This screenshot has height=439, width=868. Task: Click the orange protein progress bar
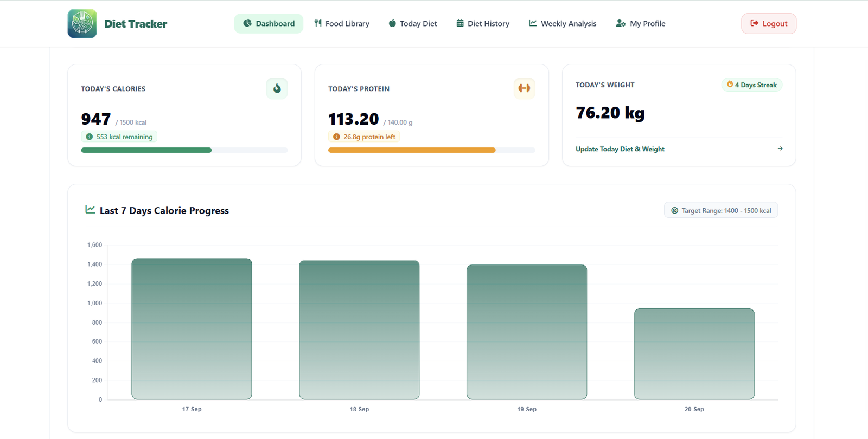[412, 150]
